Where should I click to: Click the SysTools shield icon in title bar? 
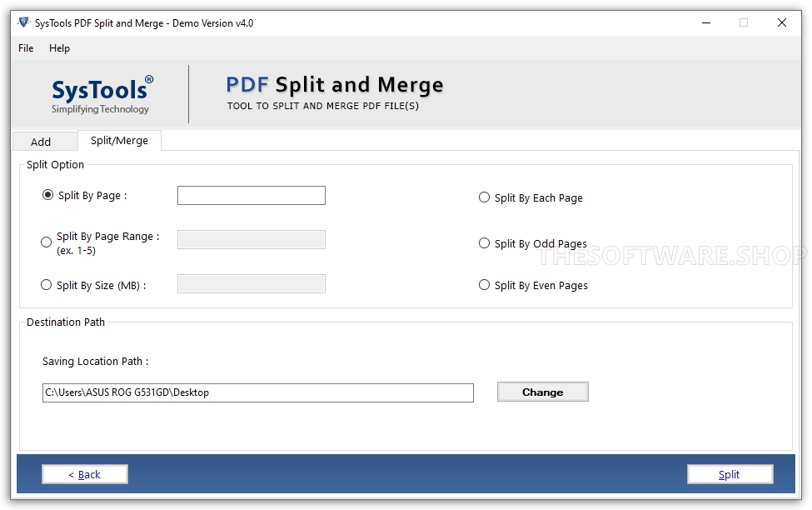coord(23,22)
